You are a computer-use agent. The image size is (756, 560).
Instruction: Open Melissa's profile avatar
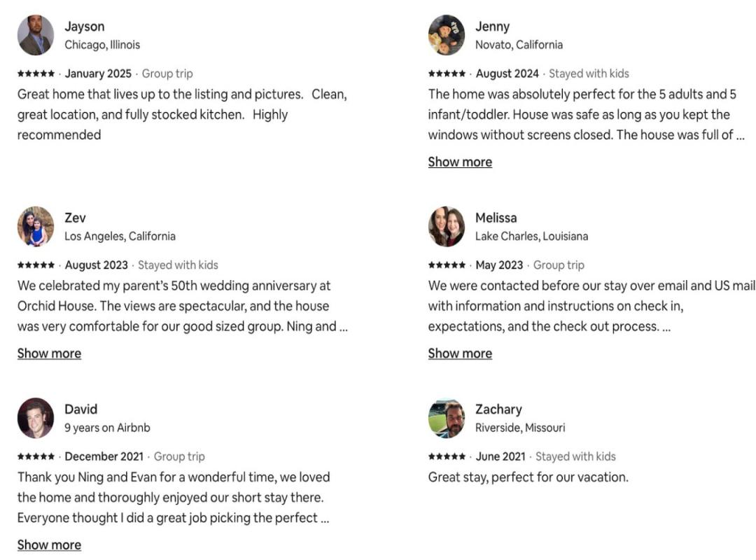pyautogui.click(x=447, y=226)
